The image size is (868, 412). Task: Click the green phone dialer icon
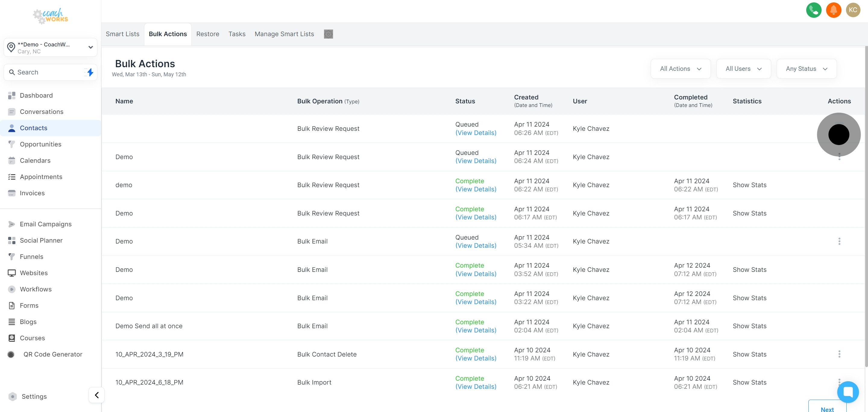point(813,10)
